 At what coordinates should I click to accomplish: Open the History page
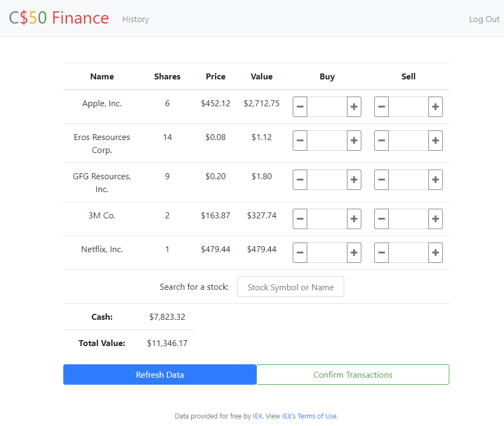pyautogui.click(x=136, y=19)
